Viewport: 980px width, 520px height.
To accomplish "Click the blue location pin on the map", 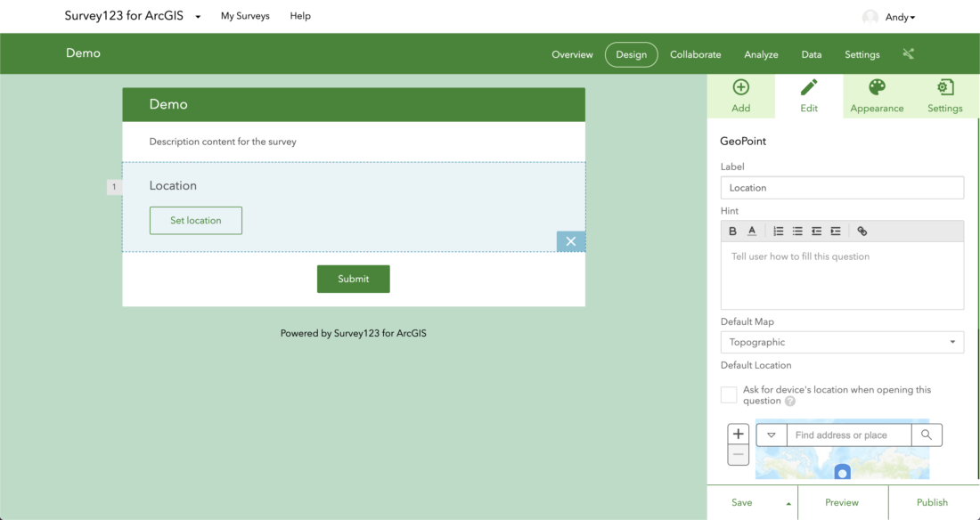I will click(843, 473).
